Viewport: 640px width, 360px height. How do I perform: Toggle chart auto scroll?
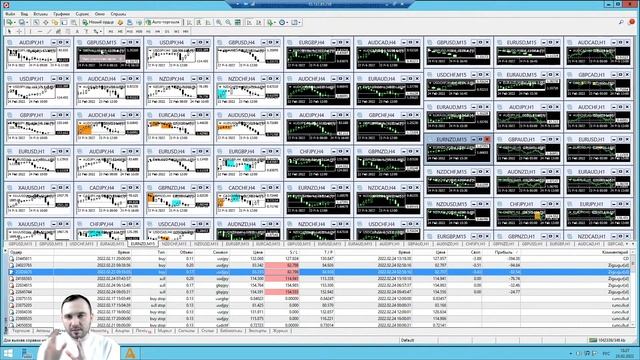pos(249,22)
